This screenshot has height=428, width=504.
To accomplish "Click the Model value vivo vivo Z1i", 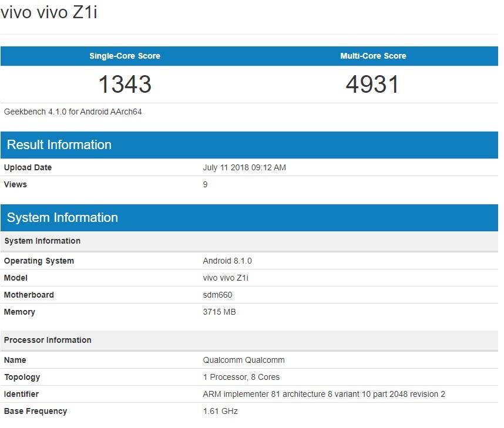I will coord(230,278).
